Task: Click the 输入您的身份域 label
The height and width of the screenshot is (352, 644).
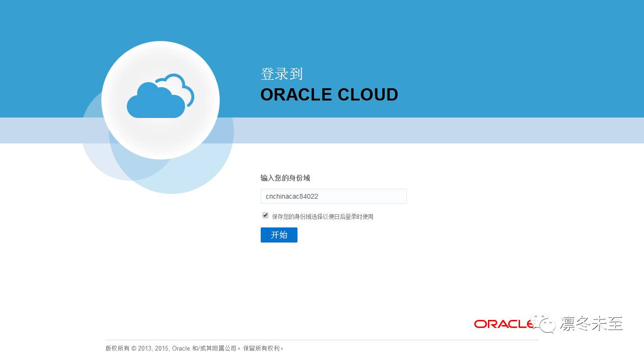Action: 285,178
